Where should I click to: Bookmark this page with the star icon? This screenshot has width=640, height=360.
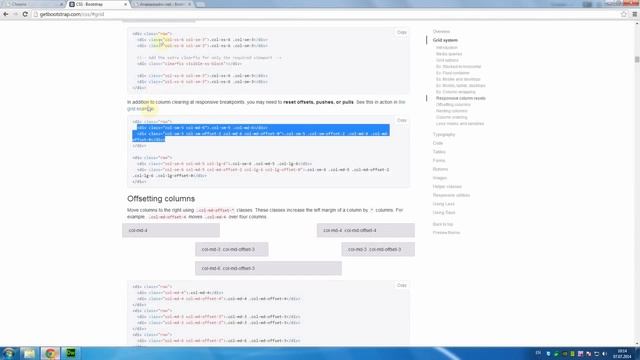624,14
